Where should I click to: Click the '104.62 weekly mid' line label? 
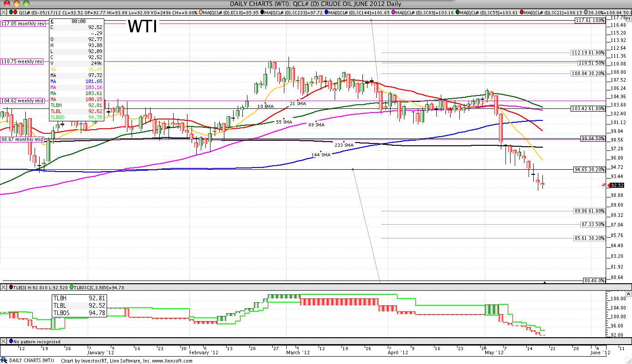pyautogui.click(x=22, y=100)
